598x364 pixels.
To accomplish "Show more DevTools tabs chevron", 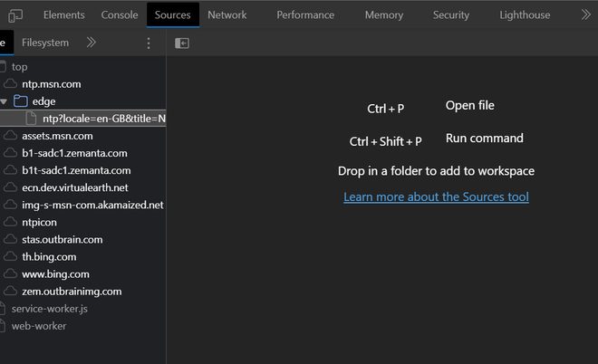I will click(583, 15).
